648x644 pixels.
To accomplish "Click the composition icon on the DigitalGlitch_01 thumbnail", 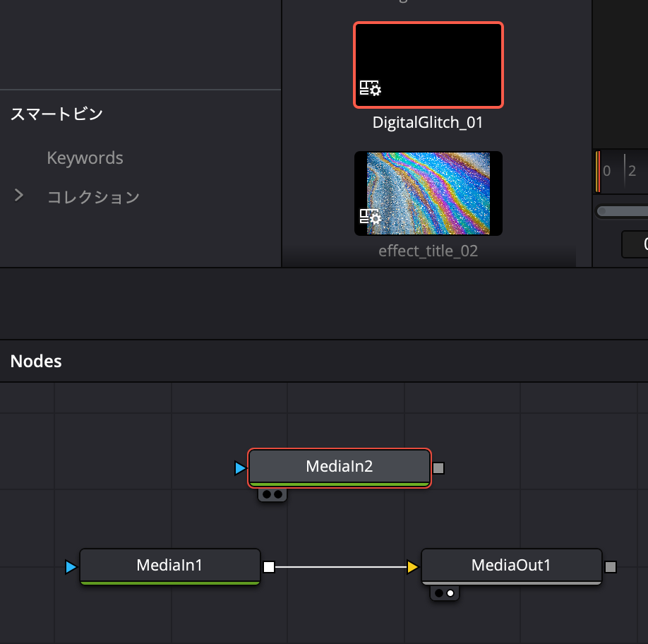I will tap(370, 88).
